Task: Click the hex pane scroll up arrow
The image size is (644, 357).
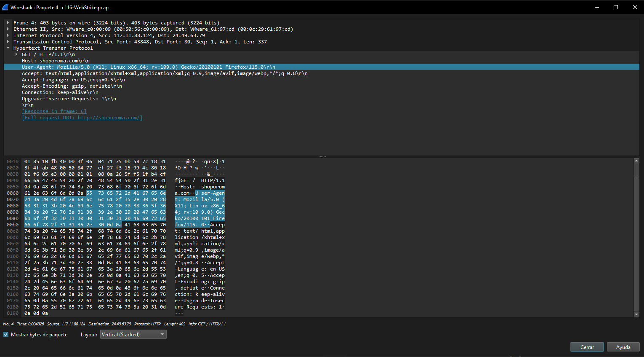Action: (x=636, y=161)
